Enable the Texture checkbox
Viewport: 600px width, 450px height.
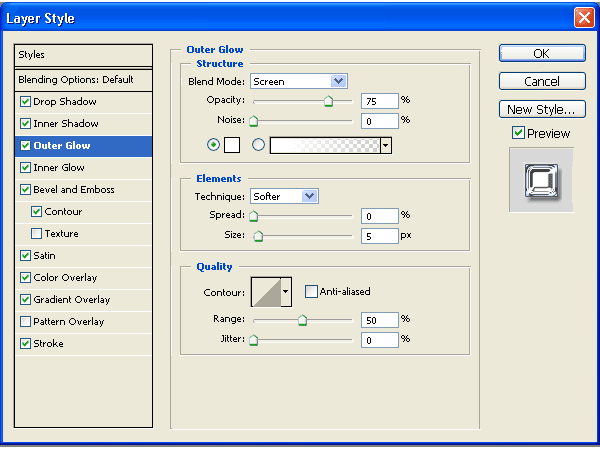tap(37, 234)
